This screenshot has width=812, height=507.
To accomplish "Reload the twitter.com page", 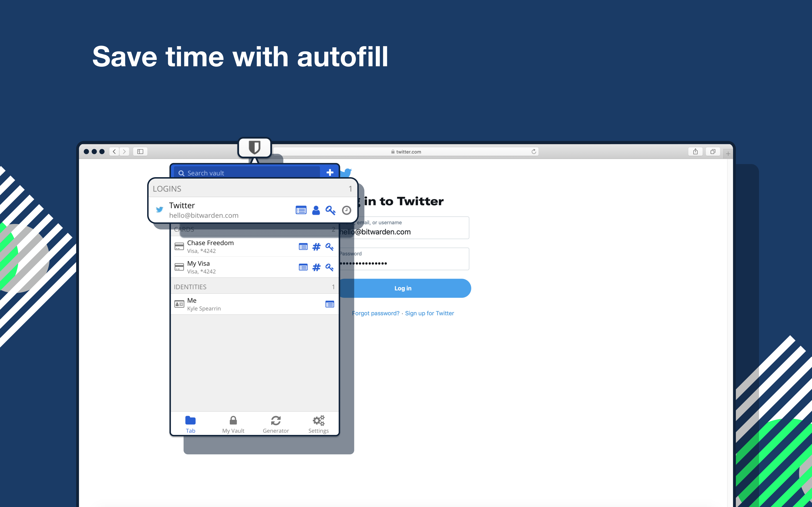I will (533, 152).
